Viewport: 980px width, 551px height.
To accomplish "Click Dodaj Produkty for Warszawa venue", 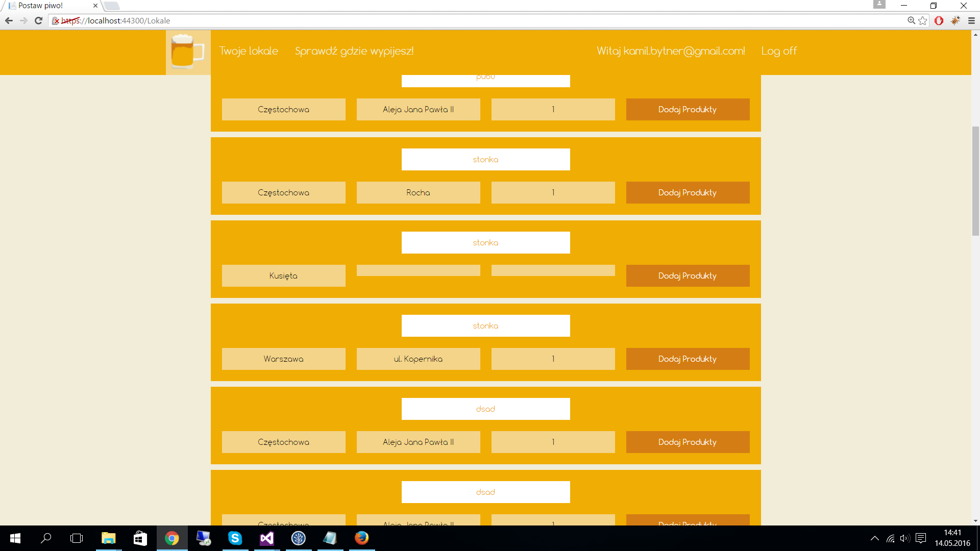I will (688, 359).
